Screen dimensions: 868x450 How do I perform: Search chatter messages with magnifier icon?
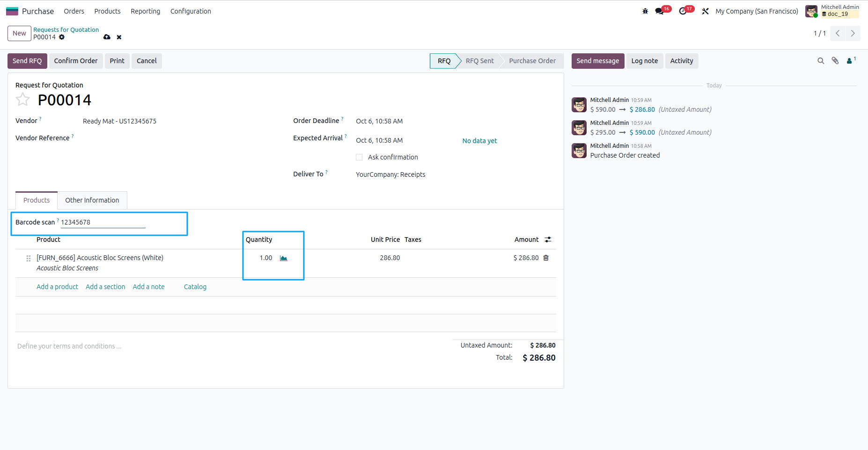coord(821,61)
